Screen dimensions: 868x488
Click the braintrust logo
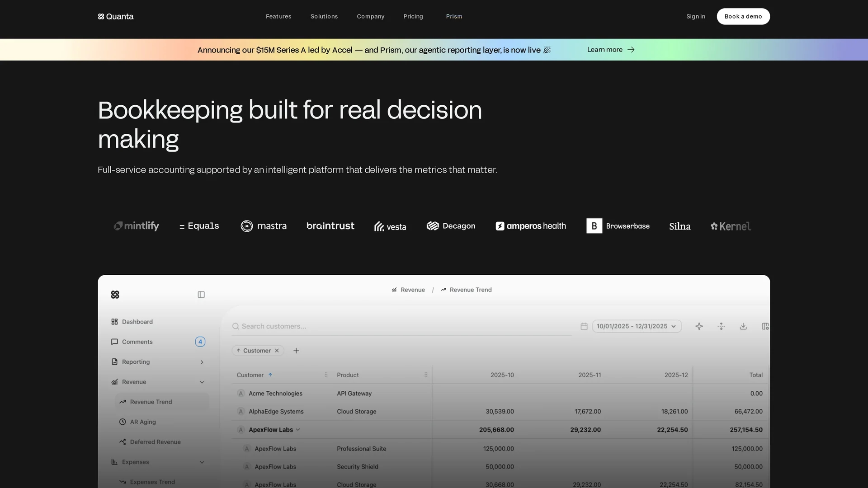(x=330, y=226)
